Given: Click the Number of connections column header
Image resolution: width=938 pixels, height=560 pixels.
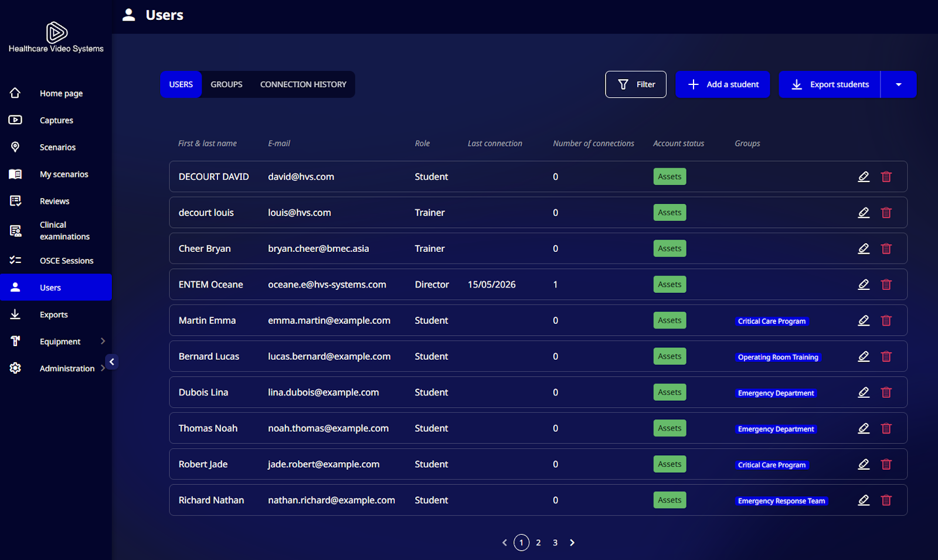Looking at the screenshot, I should (593, 144).
